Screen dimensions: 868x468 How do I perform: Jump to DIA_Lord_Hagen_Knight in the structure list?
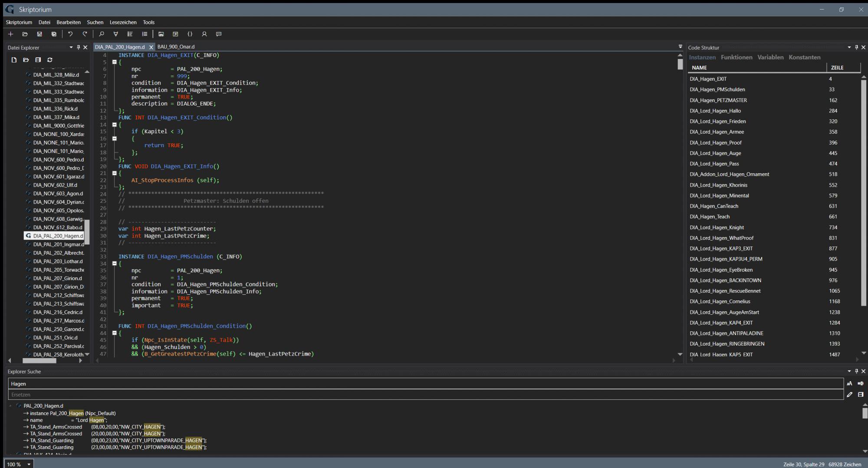pyautogui.click(x=717, y=227)
